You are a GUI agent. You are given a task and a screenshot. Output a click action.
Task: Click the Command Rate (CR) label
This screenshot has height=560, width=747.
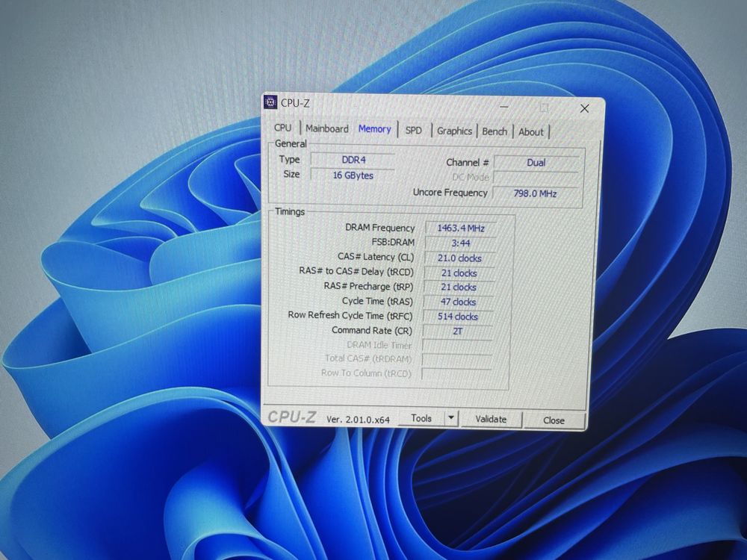pyautogui.click(x=371, y=330)
